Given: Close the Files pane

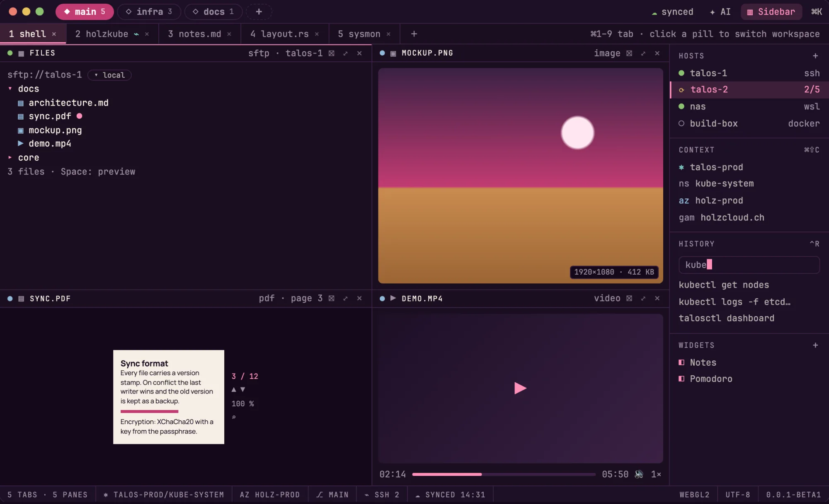Looking at the screenshot, I should pos(359,53).
